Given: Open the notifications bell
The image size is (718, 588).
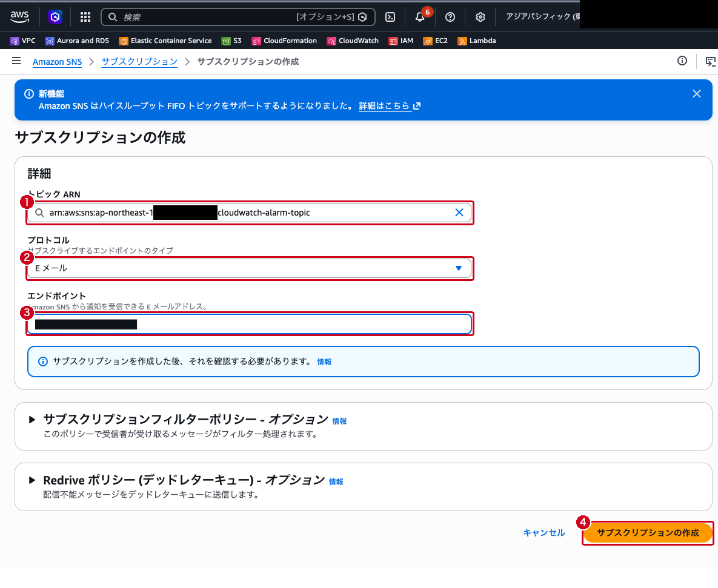Looking at the screenshot, I should [x=419, y=17].
